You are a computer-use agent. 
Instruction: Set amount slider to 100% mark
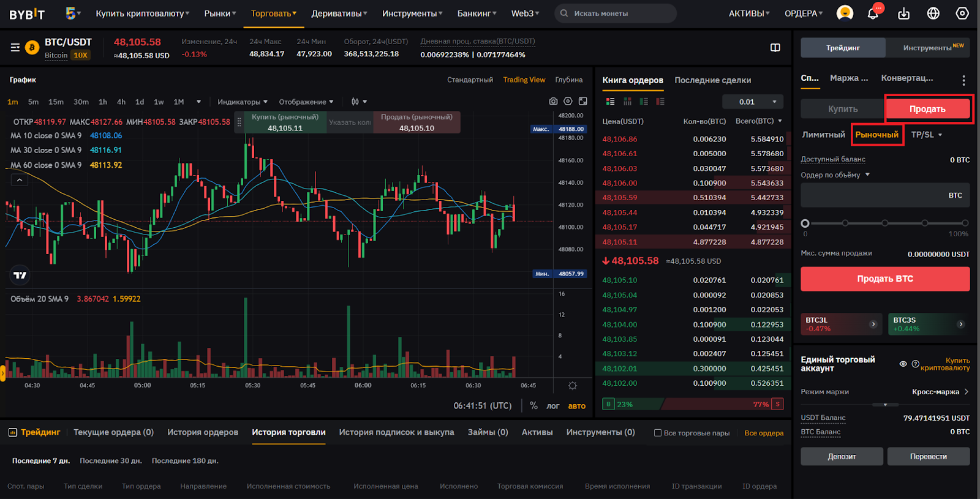(x=965, y=223)
